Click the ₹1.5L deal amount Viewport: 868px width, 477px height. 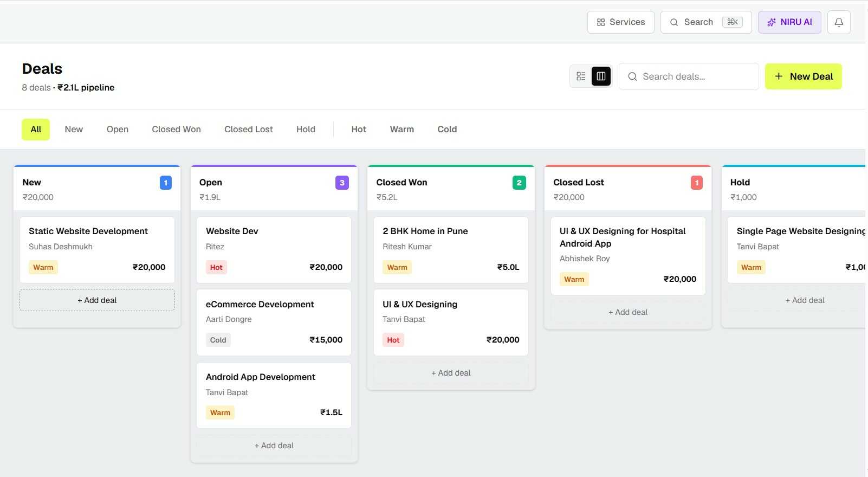(x=331, y=412)
